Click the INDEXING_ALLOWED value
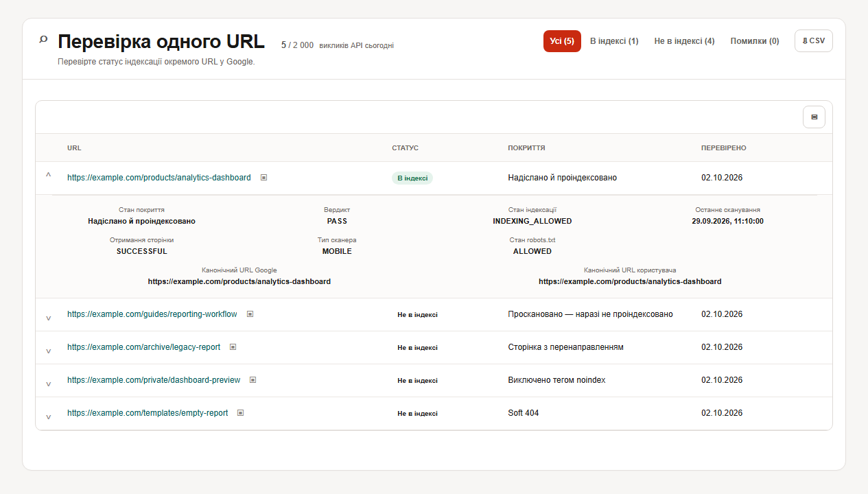 [x=532, y=222]
